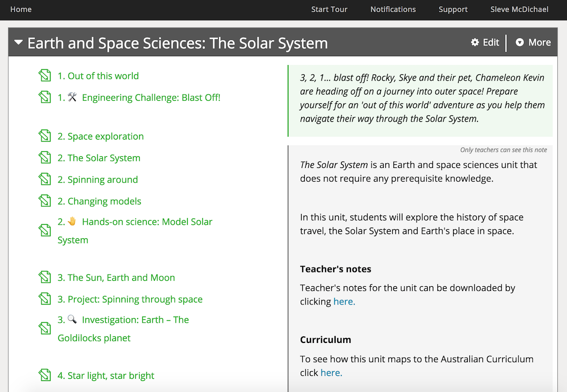
Task: Open Investigation: Earth – The Goldilocks planet
Action: coord(124,328)
